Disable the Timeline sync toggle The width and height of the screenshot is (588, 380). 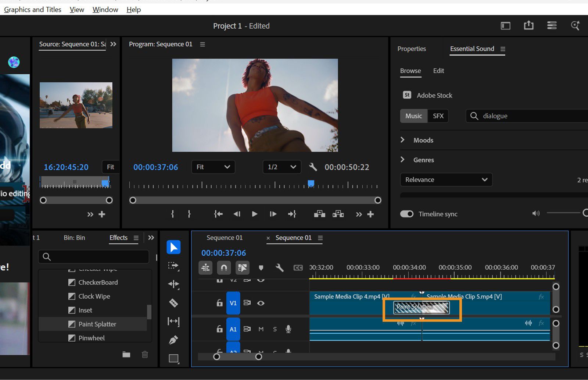(406, 214)
